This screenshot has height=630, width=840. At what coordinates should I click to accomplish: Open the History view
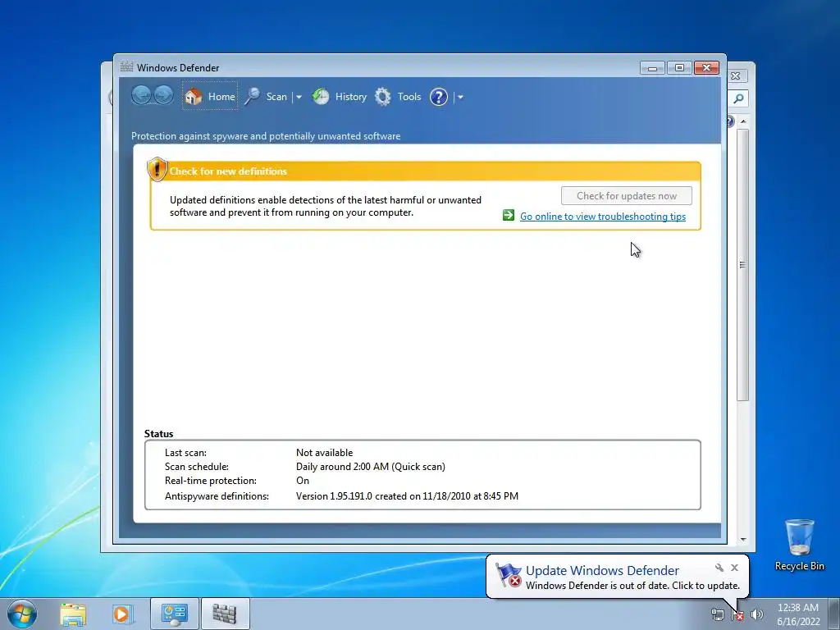[340, 97]
